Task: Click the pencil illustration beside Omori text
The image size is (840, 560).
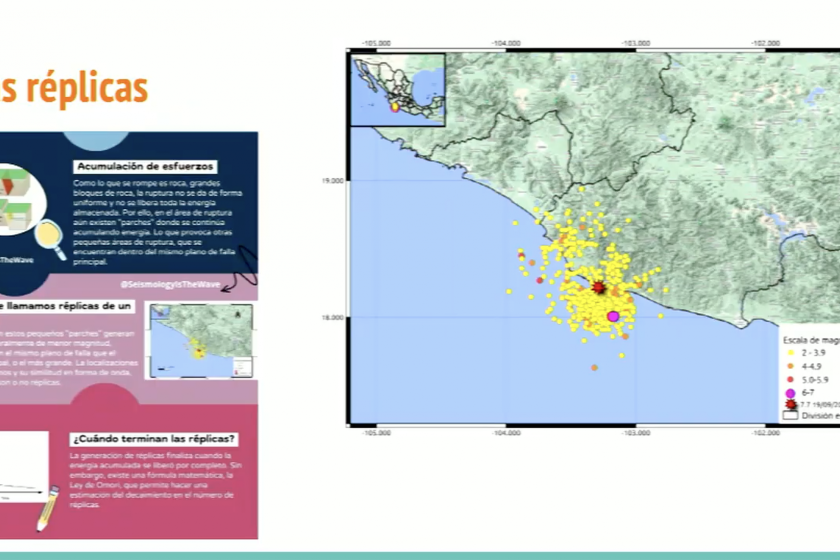Action: pos(48,508)
